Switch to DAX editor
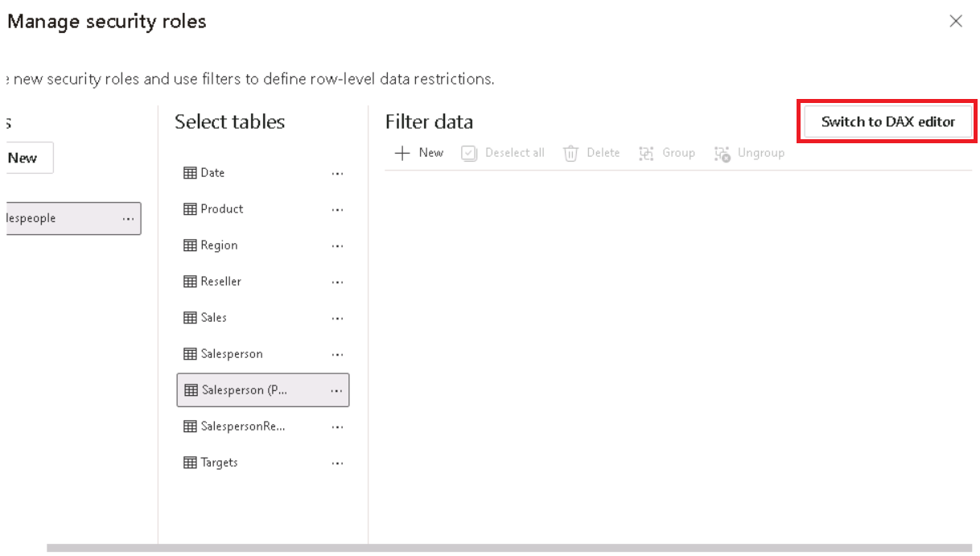The image size is (980, 556). (887, 122)
